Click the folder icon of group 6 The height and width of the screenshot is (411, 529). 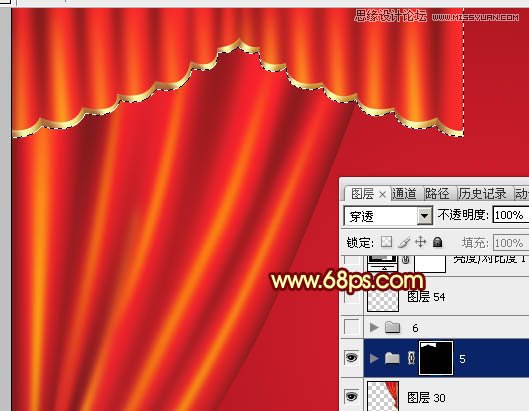tap(392, 327)
